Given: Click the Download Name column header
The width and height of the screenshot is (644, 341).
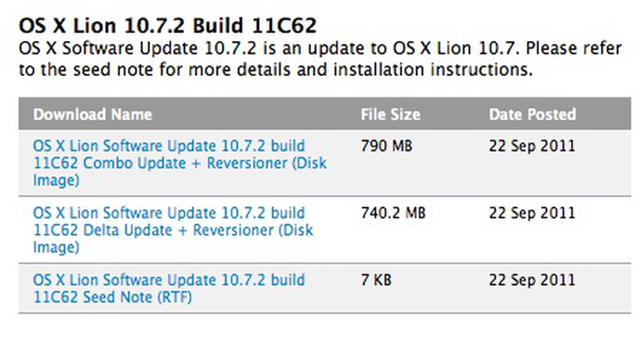Looking at the screenshot, I should coord(93,114).
